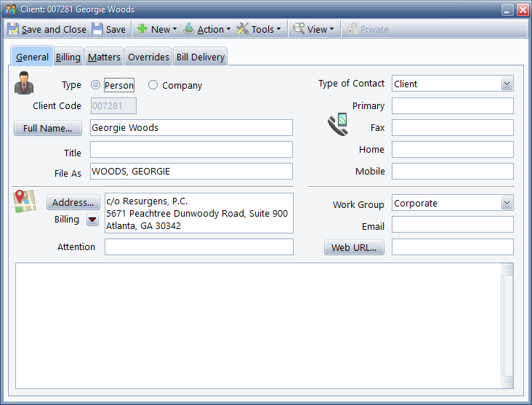
Task: Expand the Type of Contact dropdown
Action: [507, 84]
